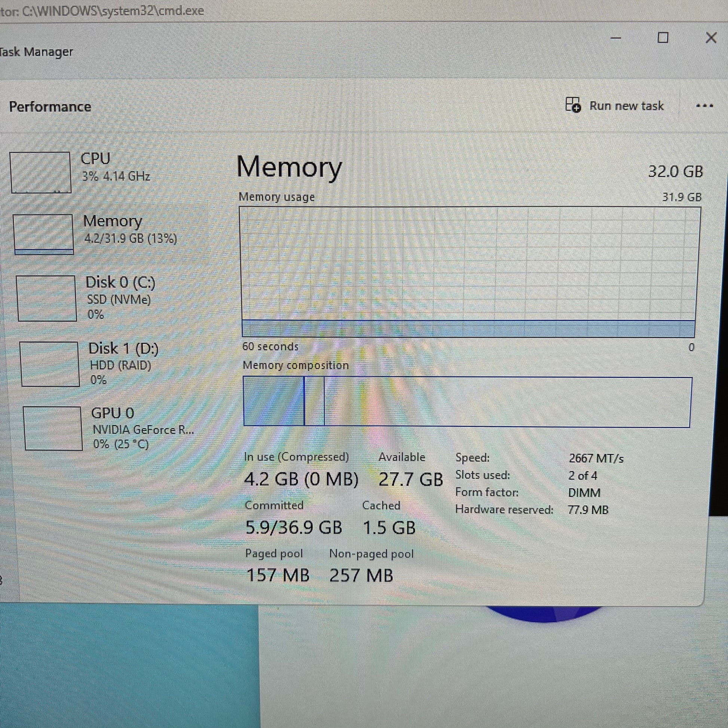
Task: Click the 'Run new task' text
Action: 626,106
